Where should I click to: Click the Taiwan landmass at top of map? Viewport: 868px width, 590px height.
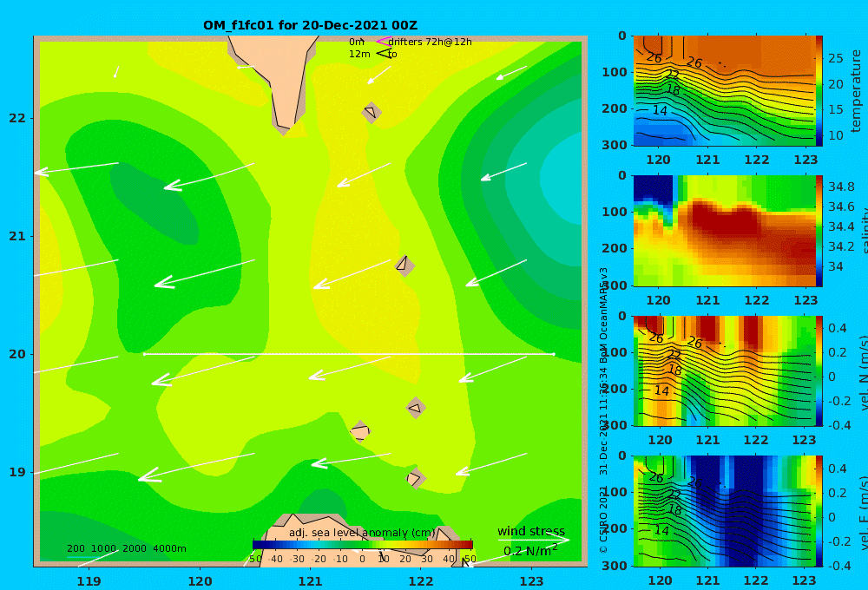[274, 83]
